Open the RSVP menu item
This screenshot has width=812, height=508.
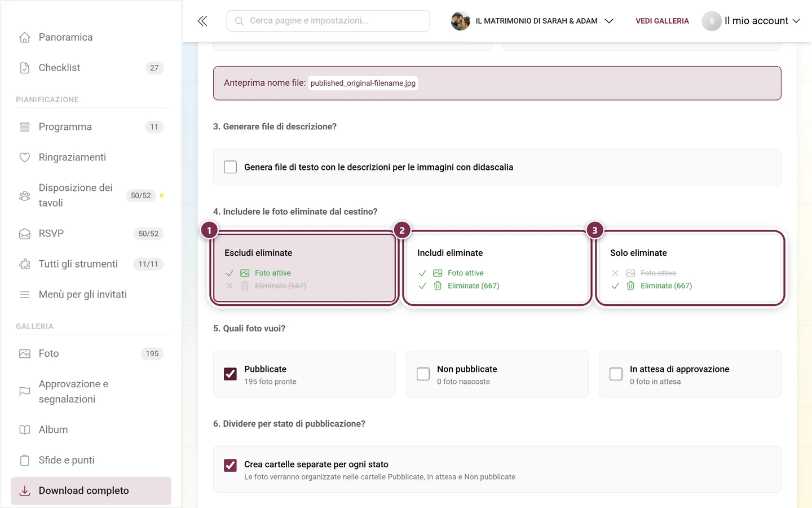[x=91, y=234]
